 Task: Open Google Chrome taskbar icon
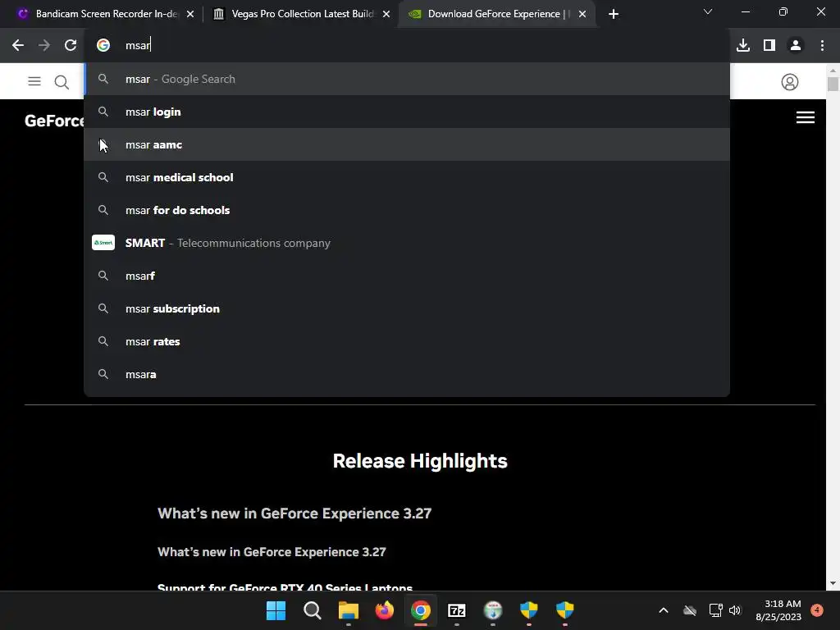(x=421, y=610)
